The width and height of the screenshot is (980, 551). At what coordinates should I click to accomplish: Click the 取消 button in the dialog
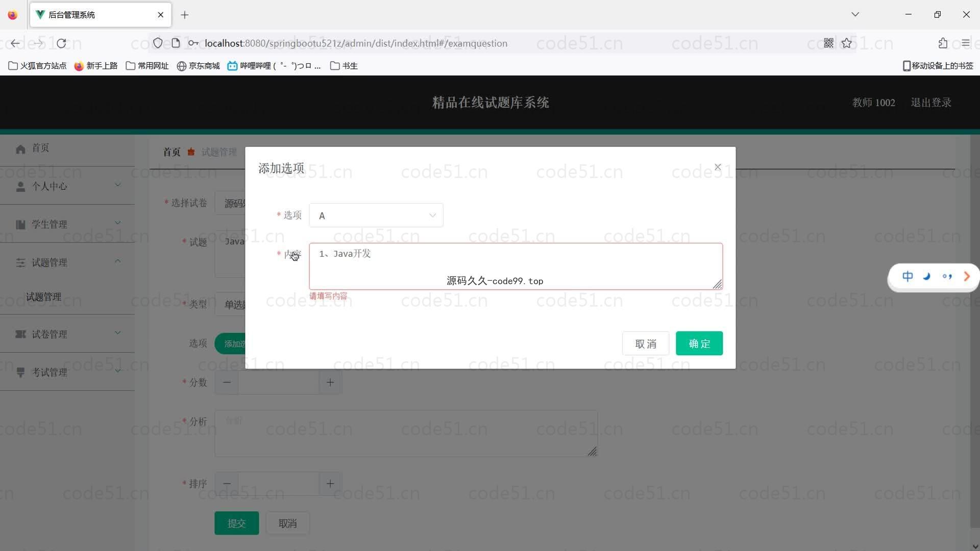click(x=646, y=343)
